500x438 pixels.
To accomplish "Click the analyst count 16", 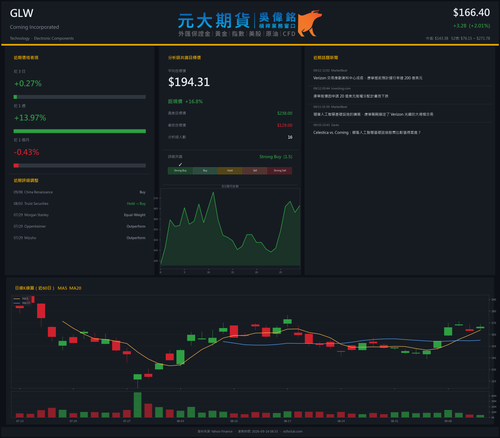I will 290,137.
